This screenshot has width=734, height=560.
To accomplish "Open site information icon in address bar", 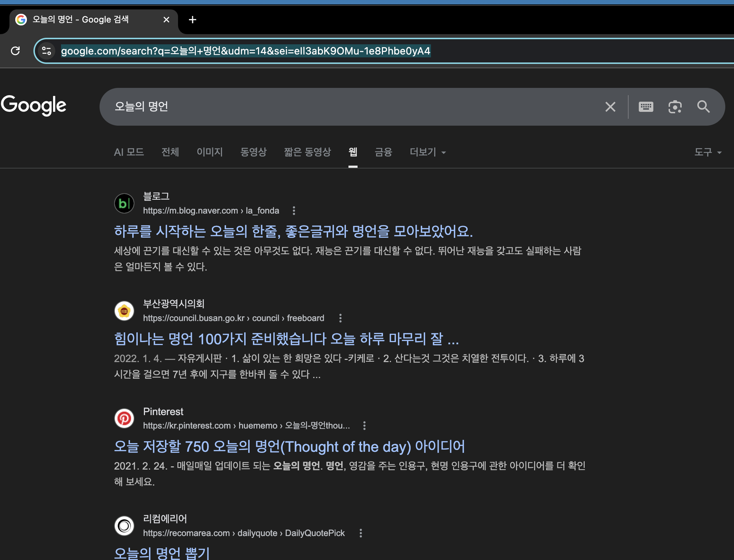I will click(x=47, y=51).
